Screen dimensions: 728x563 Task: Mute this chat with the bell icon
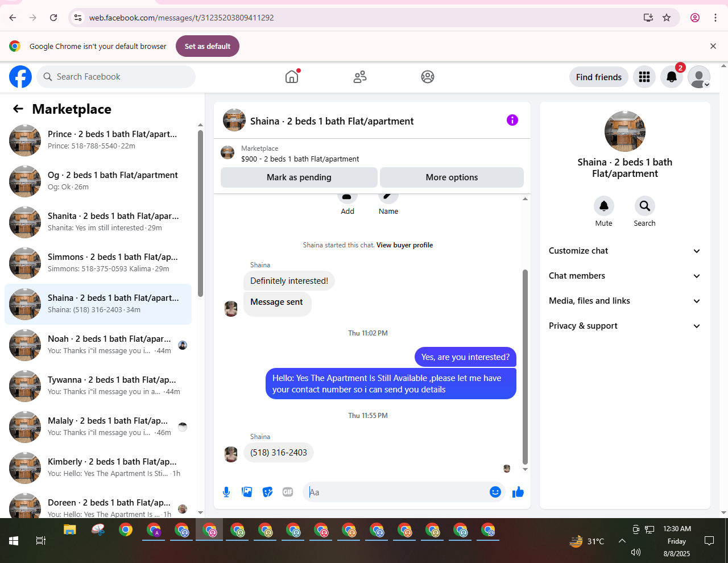pyautogui.click(x=604, y=206)
